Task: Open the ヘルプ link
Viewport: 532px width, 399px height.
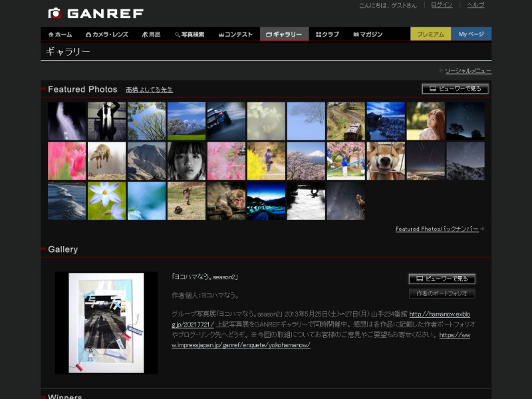Action: tap(477, 5)
